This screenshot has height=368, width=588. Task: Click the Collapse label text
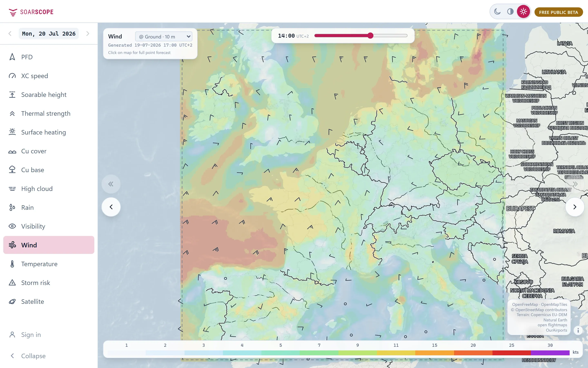tap(33, 356)
